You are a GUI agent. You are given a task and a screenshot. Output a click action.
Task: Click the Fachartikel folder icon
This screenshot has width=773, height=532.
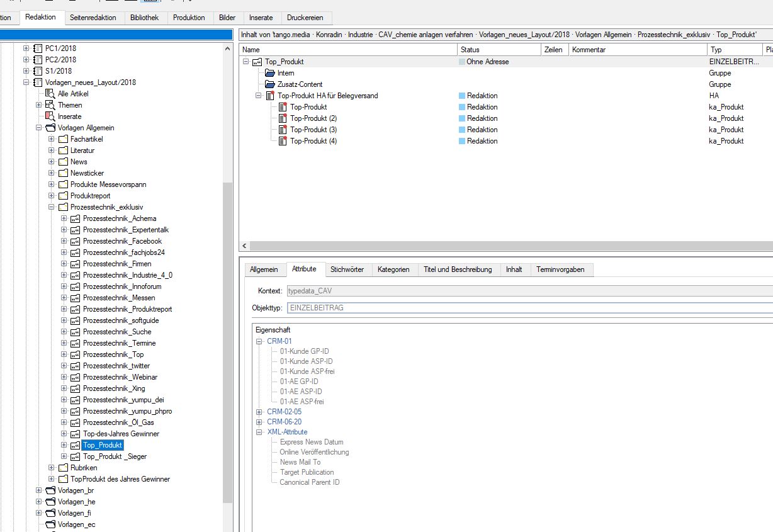pos(62,139)
